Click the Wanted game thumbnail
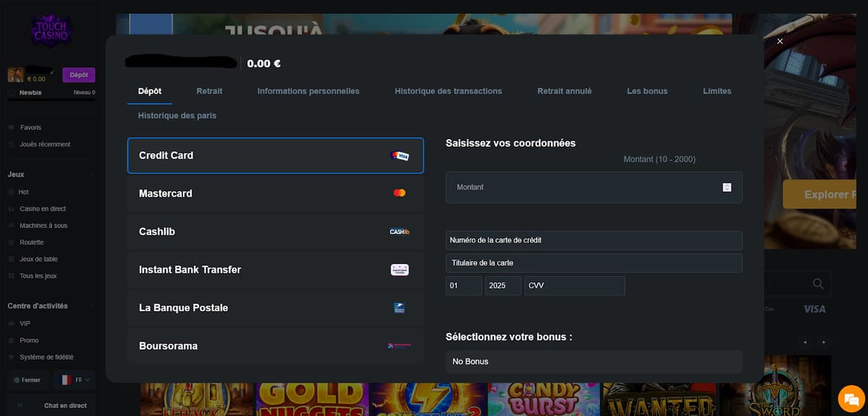Image resolution: width=868 pixels, height=416 pixels. click(x=661, y=399)
